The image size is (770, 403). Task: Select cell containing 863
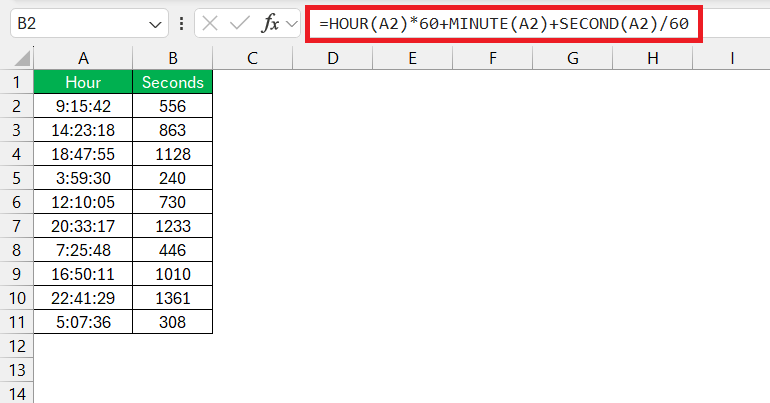point(172,130)
